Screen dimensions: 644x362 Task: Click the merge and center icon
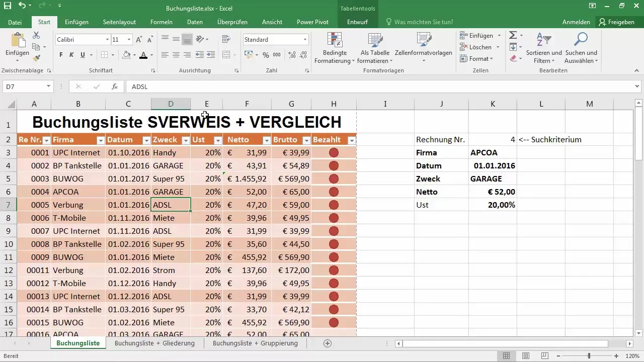tap(226, 55)
